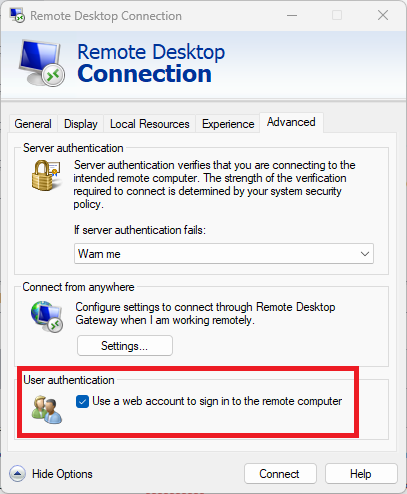Click the large Remote Desktop monitor logo
This screenshot has width=407, height=494.
42,63
